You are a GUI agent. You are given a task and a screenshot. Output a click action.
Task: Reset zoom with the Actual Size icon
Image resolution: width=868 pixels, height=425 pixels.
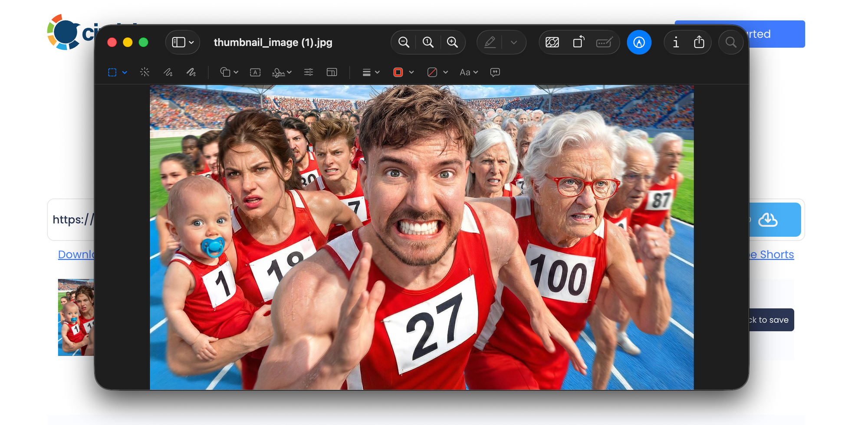428,42
